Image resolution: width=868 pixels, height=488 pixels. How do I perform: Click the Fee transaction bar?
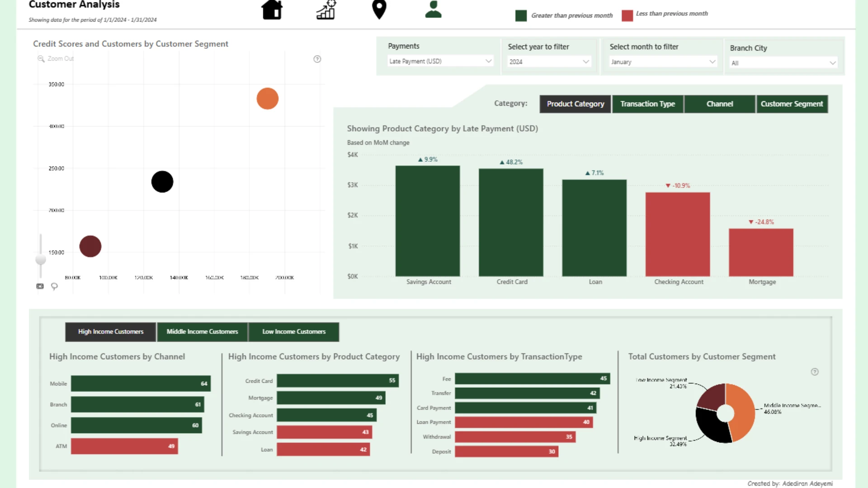[x=533, y=379]
